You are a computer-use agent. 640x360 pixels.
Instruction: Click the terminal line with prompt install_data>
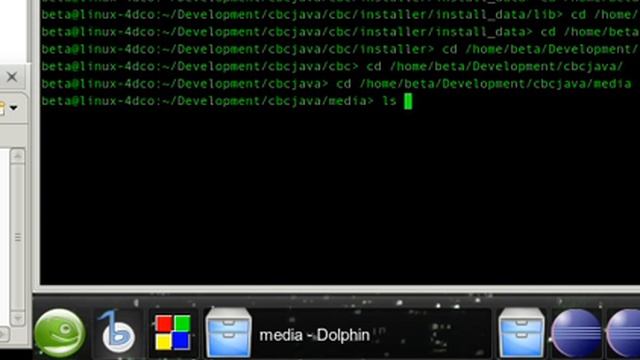[x=340, y=32]
